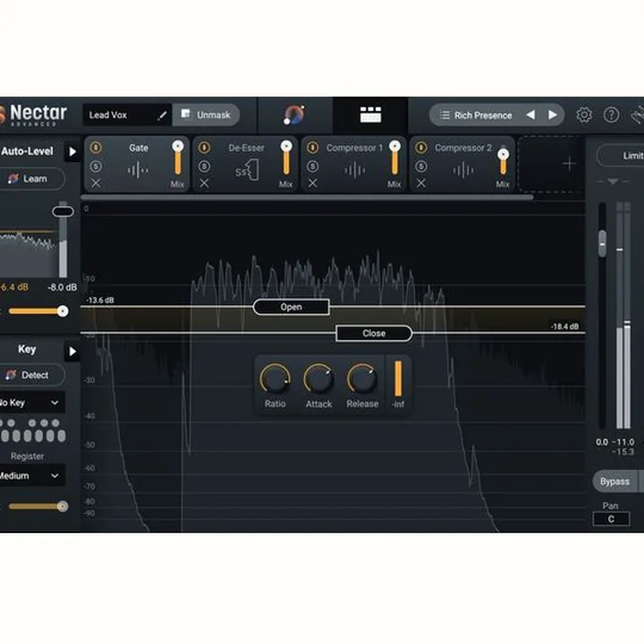
Task: Remove the Compressor 1 module
Action: tap(312, 183)
